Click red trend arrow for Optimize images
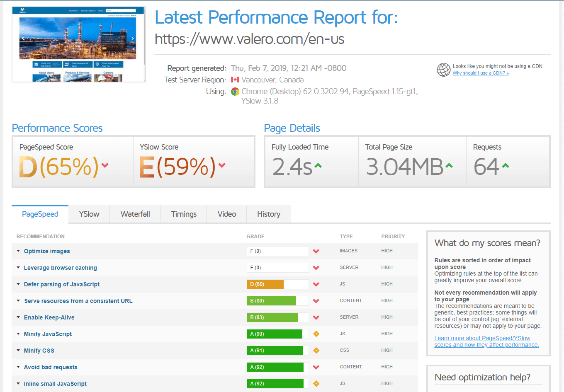 coord(316,251)
